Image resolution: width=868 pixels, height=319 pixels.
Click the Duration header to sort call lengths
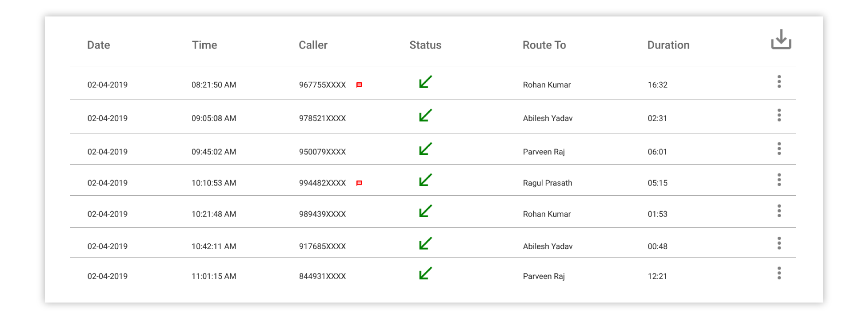tap(668, 45)
